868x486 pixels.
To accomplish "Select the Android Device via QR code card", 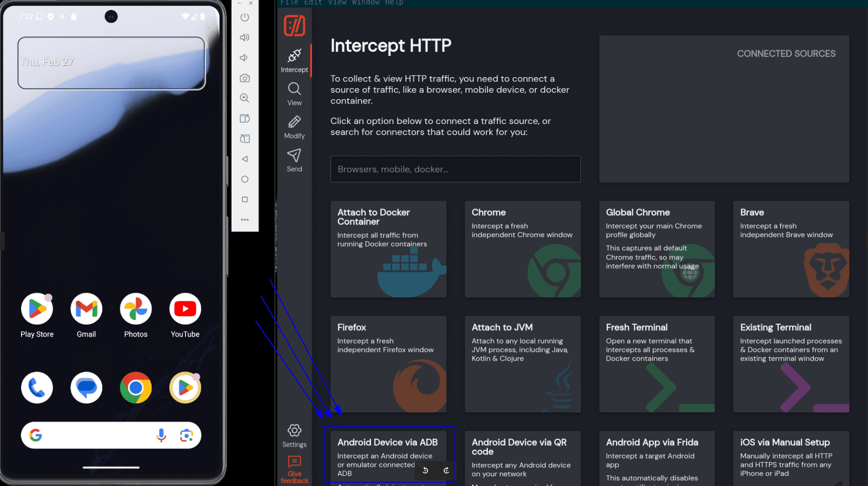I will tap(522, 458).
